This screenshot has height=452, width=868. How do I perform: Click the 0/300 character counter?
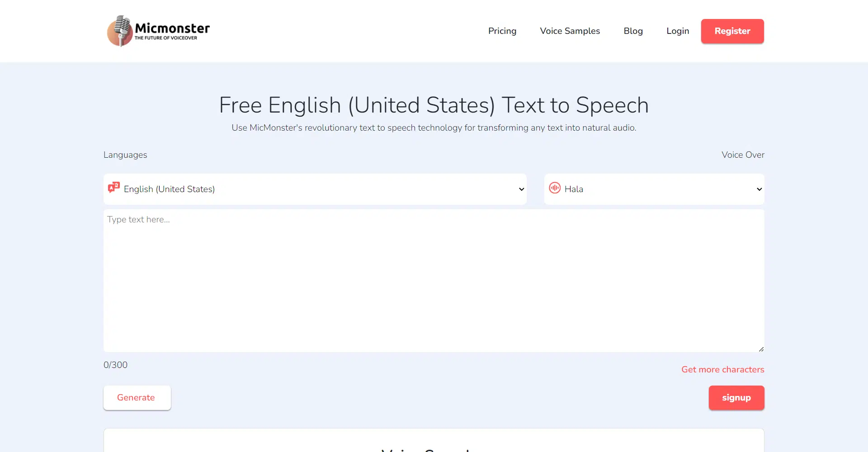click(115, 365)
